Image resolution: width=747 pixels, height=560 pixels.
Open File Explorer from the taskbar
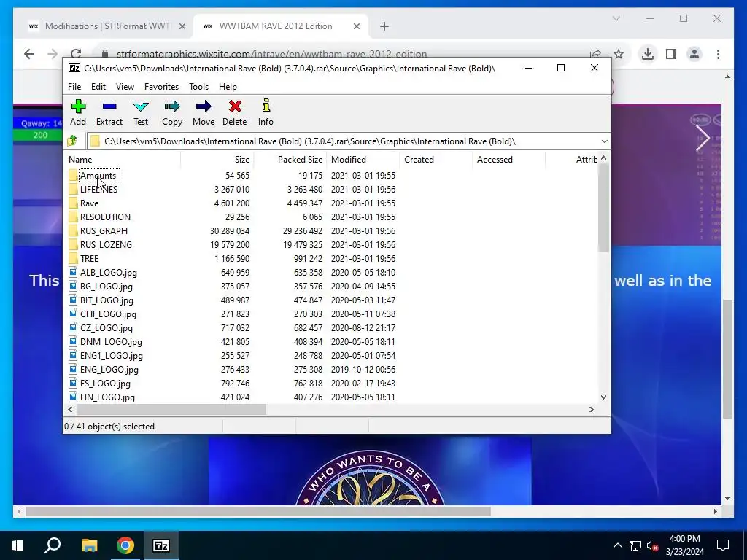coord(89,545)
